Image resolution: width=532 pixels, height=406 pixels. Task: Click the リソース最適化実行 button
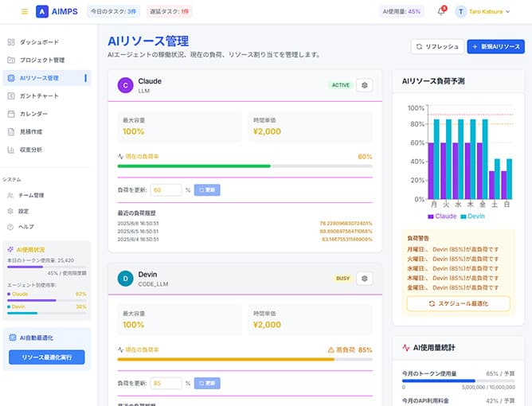click(x=47, y=357)
